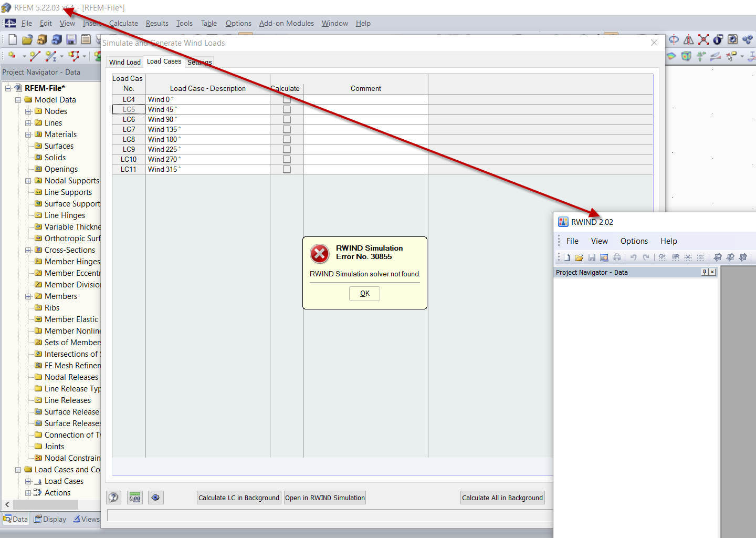Viewport: 756px width, 538px height.
Task: Expand the Cross-Sections tree item
Action: pos(28,250)
